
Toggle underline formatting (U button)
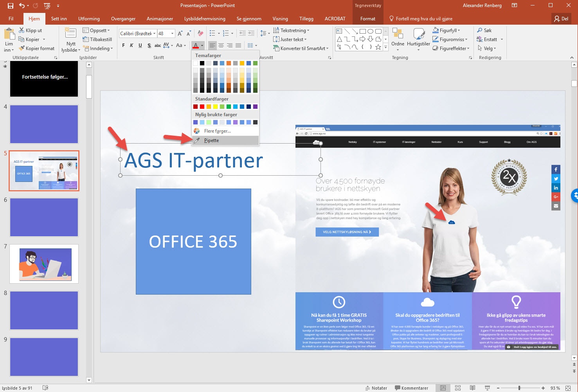(x=140, y=45)
